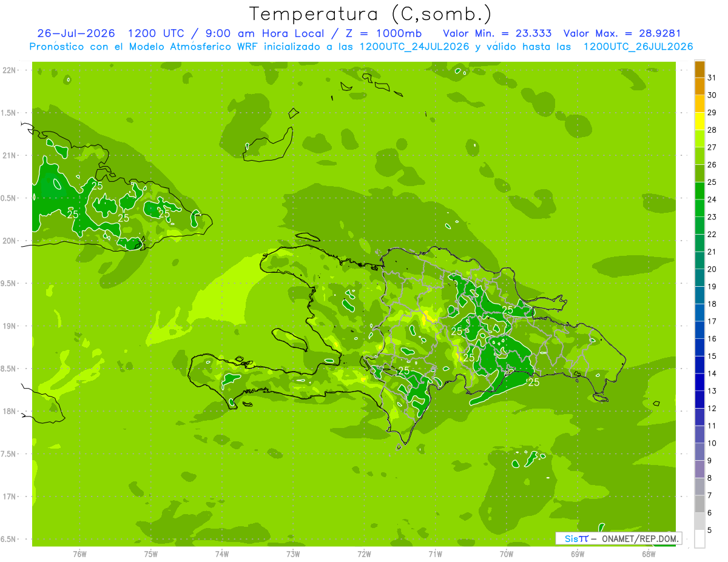Click the '1200 UTC' time label

[157, 33]
